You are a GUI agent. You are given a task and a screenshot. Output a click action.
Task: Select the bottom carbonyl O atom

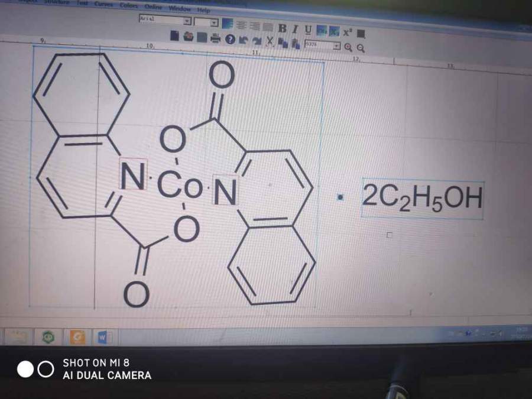pyautogui.click(x=137, y=294)
